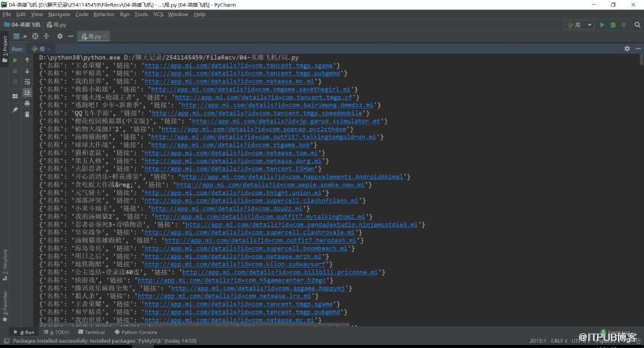Open the Edit menu

click(21, 14)
